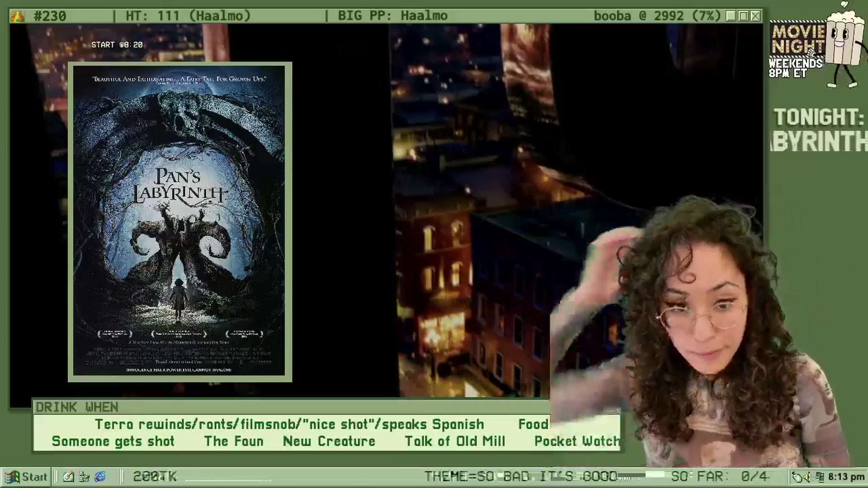Click "The Faun" drink rule
868x488 pixels.
coord(234,441)
